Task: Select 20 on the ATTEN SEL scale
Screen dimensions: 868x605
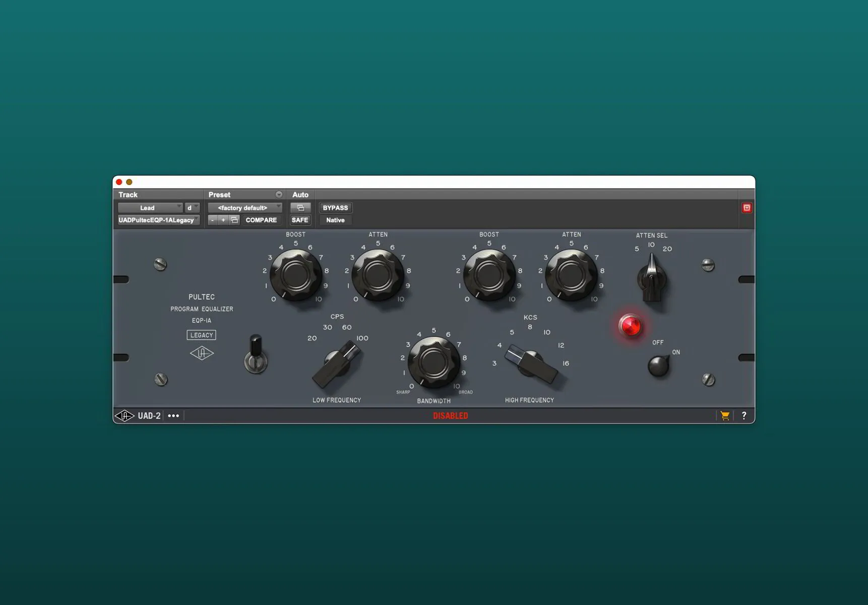Action: click(667, 249)
